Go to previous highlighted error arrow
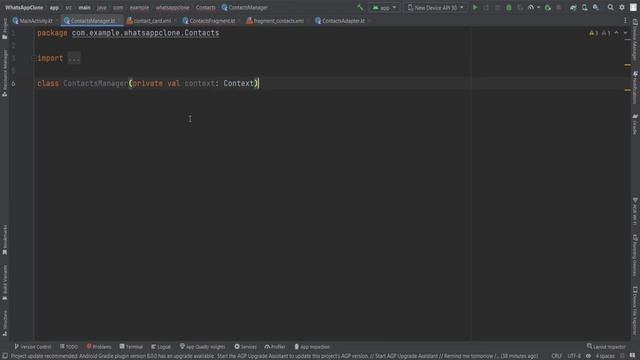Image resolution: width=640 pixels, height=360 pixels. pos(616,33)
